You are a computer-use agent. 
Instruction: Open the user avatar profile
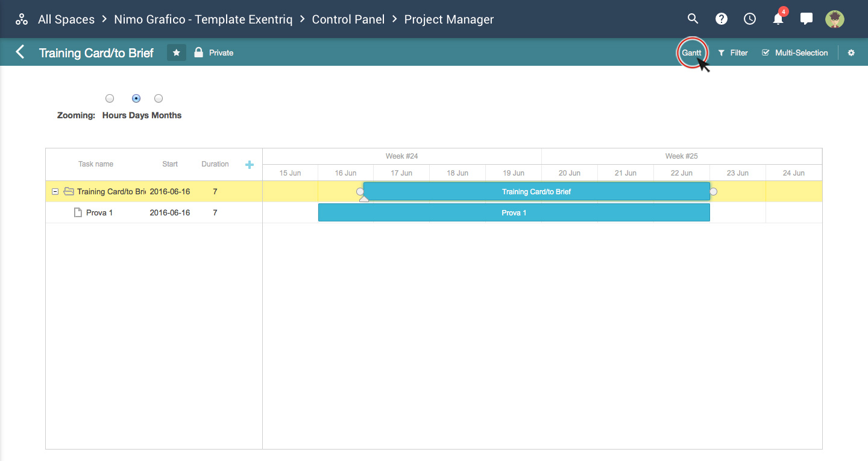tap(835, 19)
